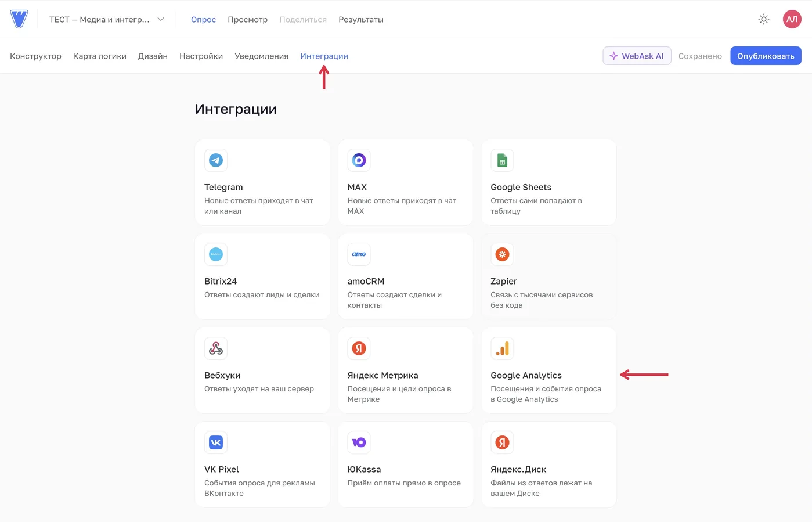Open the Яндекс Метрика card title
Screen dimensions: 812x522
(x=382, y=375)
